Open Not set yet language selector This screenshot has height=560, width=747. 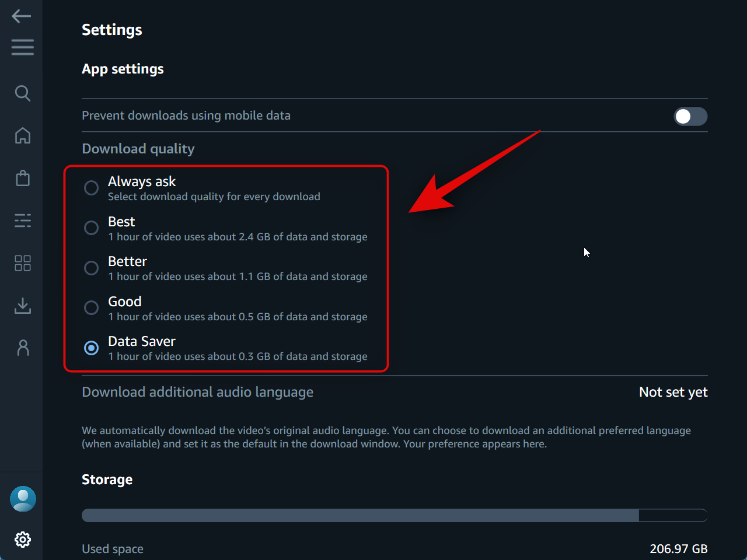[x=673, y=392]
